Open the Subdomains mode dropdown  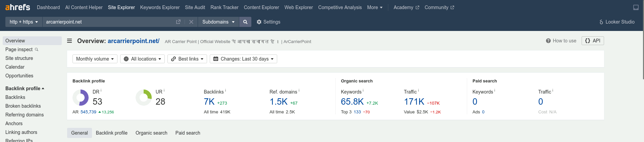[218, 22]
